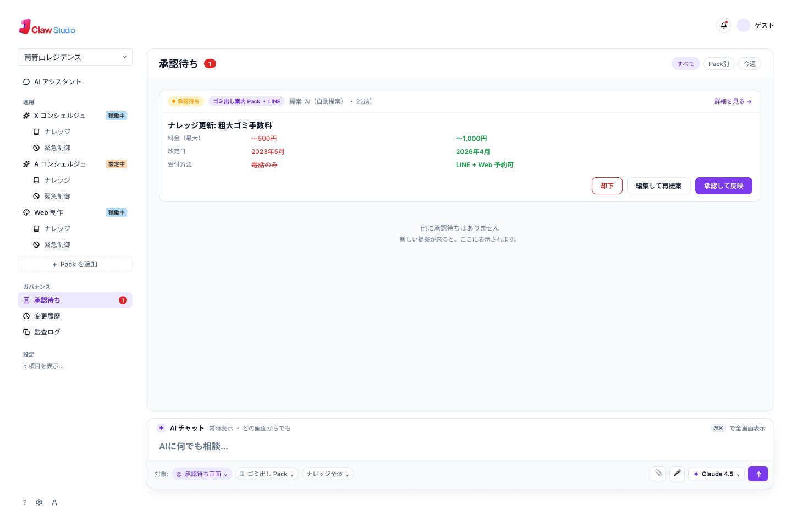
Task: Start voice input with the microphone icon
Action: (677, 474)
